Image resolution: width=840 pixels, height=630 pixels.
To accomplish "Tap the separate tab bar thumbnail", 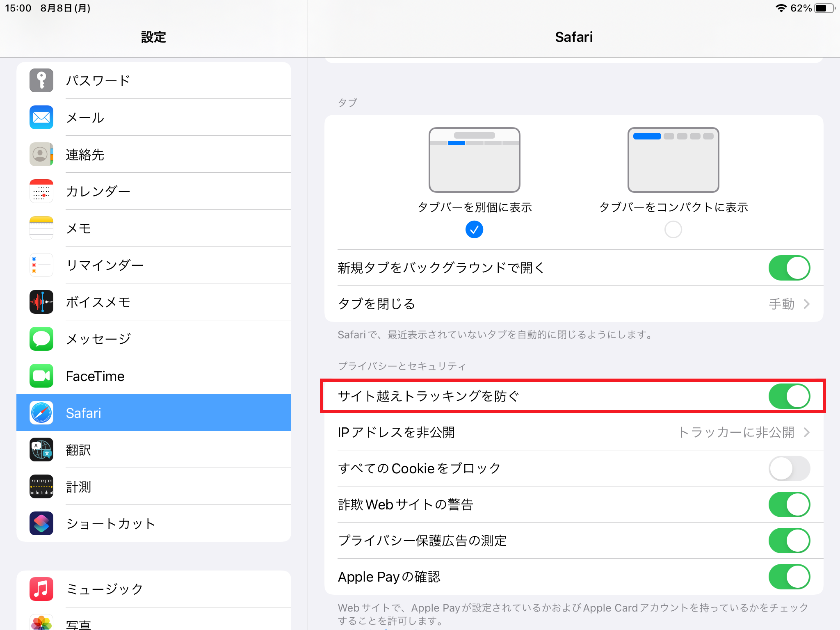I will [474, 160].
